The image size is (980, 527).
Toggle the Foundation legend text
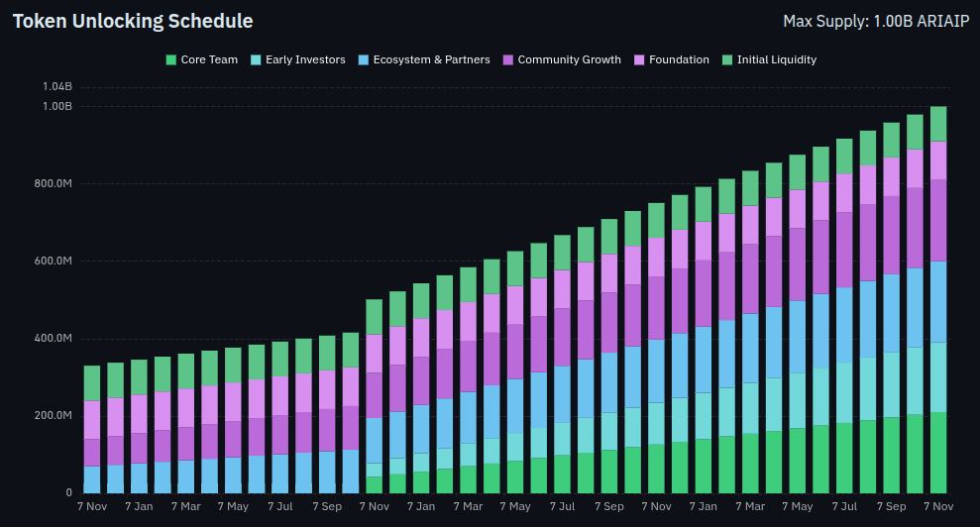coord(679,60)
